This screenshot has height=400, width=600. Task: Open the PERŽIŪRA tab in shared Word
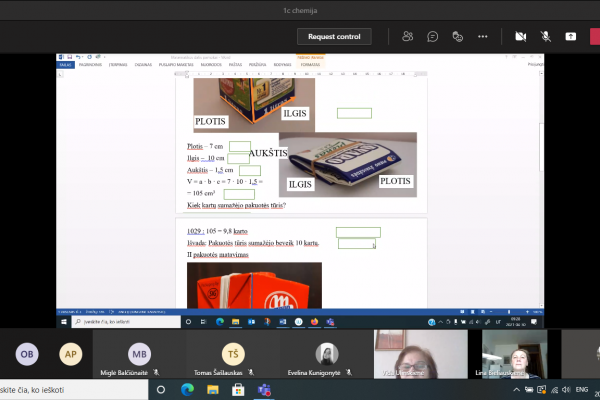tap(258, 65)
